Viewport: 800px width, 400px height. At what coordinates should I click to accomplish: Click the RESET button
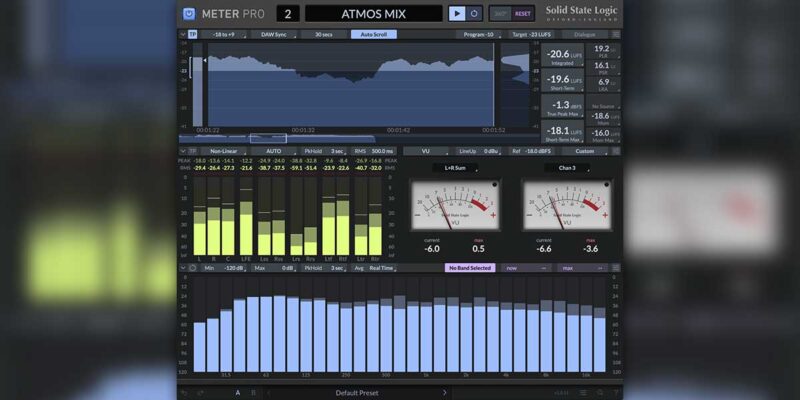(523, 14)
